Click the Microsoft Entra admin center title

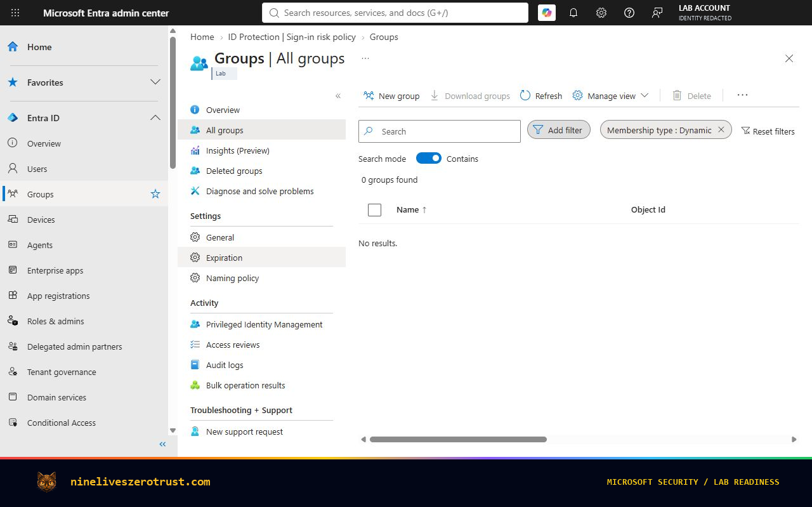pyautogui.click(x=106, y=13)
